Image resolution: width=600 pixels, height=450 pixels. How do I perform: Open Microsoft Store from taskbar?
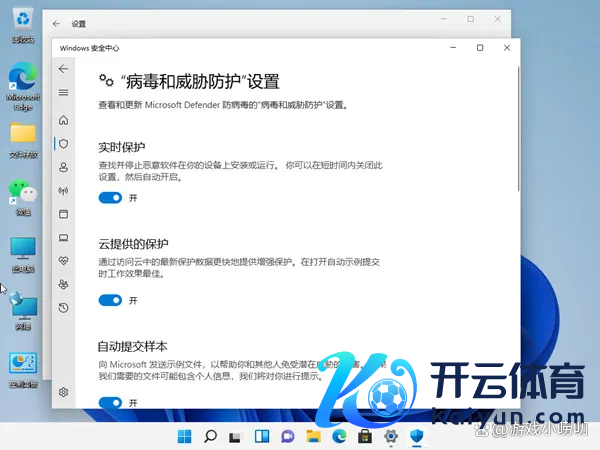pyautogui.click(x=366, y=436)
